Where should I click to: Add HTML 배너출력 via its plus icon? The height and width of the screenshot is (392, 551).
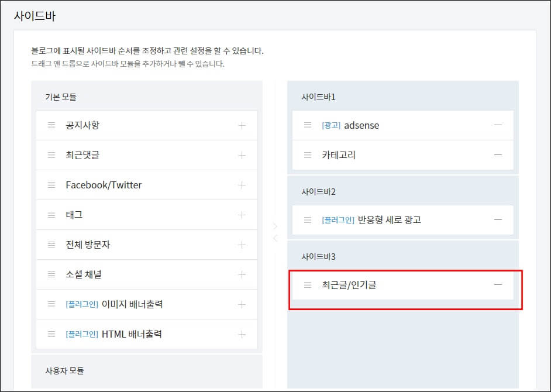point(241,334)
